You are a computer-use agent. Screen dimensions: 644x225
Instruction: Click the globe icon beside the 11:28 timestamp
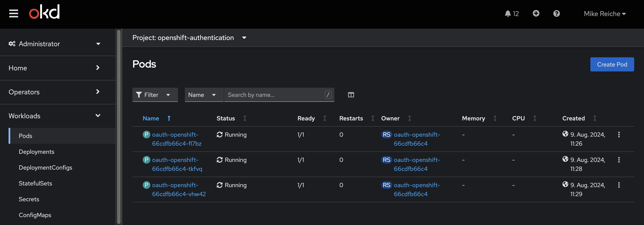(x=565, y=159)
